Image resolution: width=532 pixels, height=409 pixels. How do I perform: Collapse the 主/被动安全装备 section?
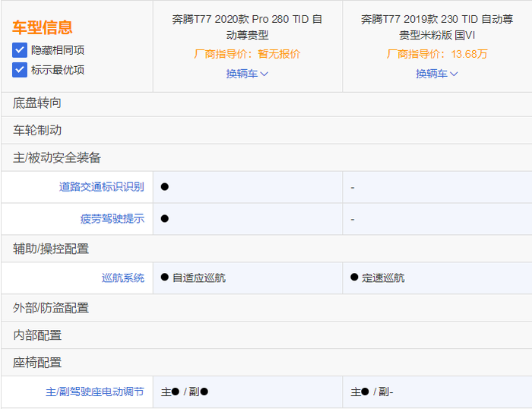point(266,157)
